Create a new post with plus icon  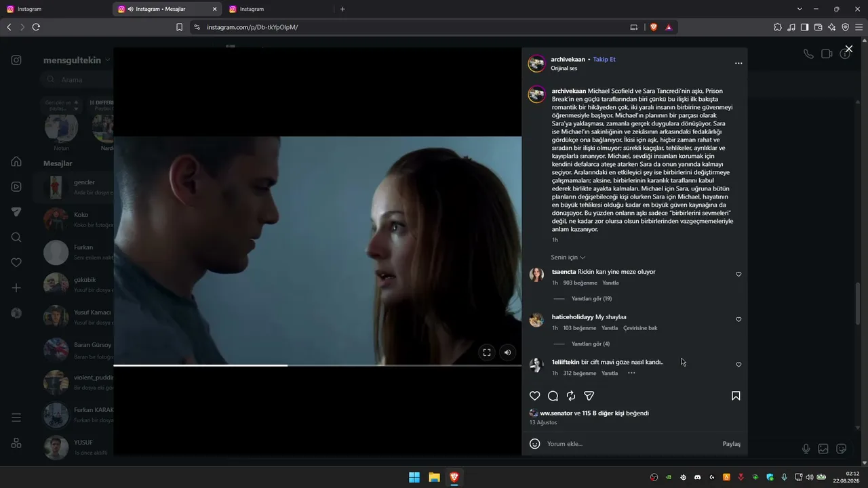(x=16, y=288)
